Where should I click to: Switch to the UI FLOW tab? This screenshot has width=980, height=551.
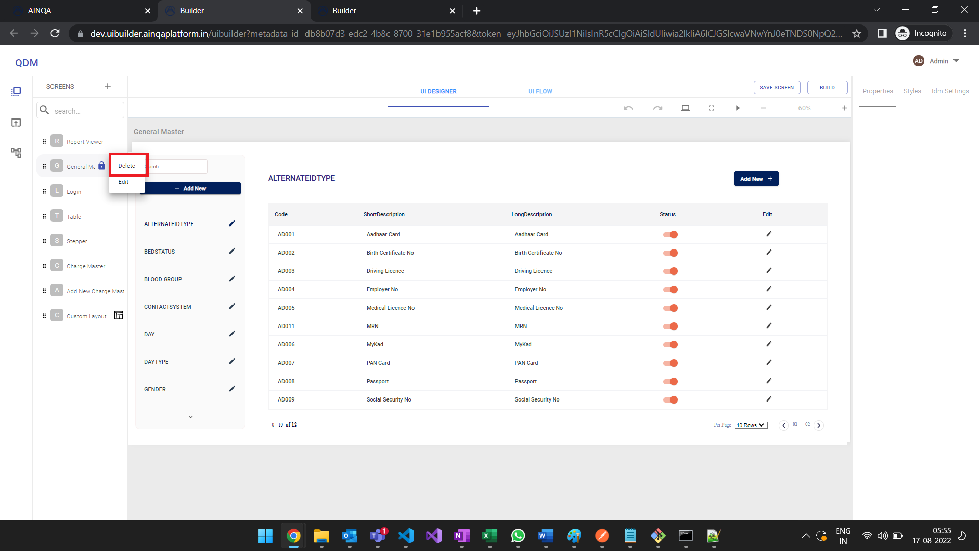pos(540,92)
